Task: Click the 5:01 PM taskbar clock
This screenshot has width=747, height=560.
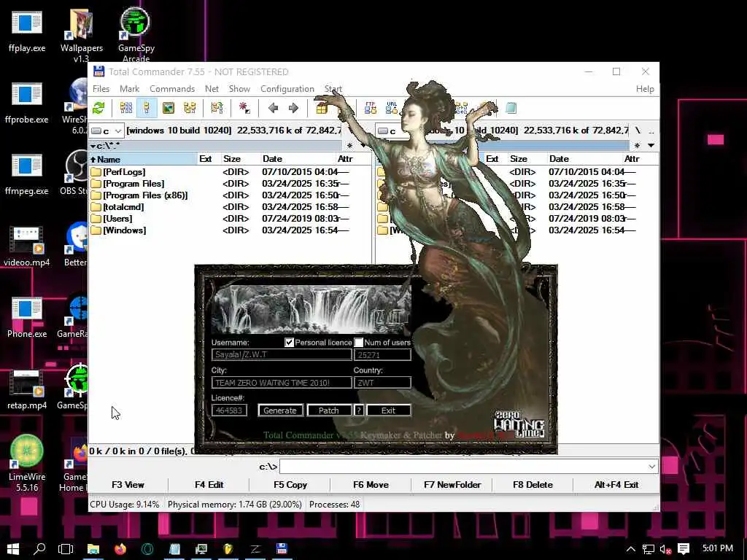Action: 718,548
